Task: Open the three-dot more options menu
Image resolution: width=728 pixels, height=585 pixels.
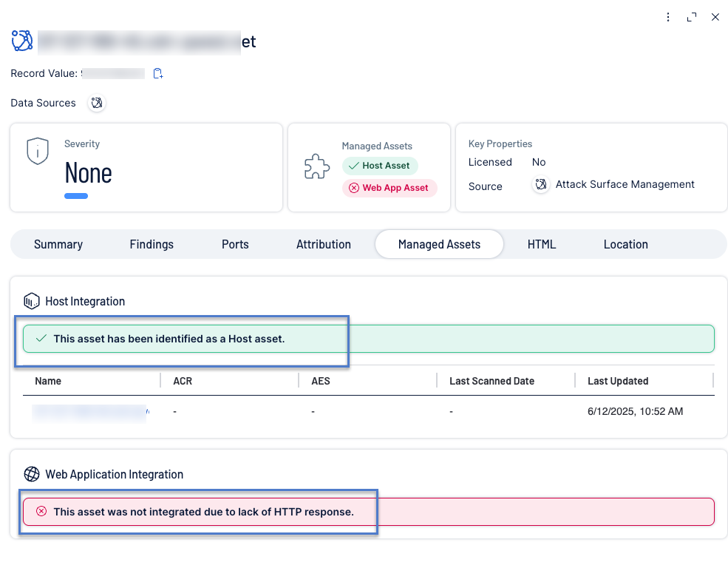Action: (668, 17)
